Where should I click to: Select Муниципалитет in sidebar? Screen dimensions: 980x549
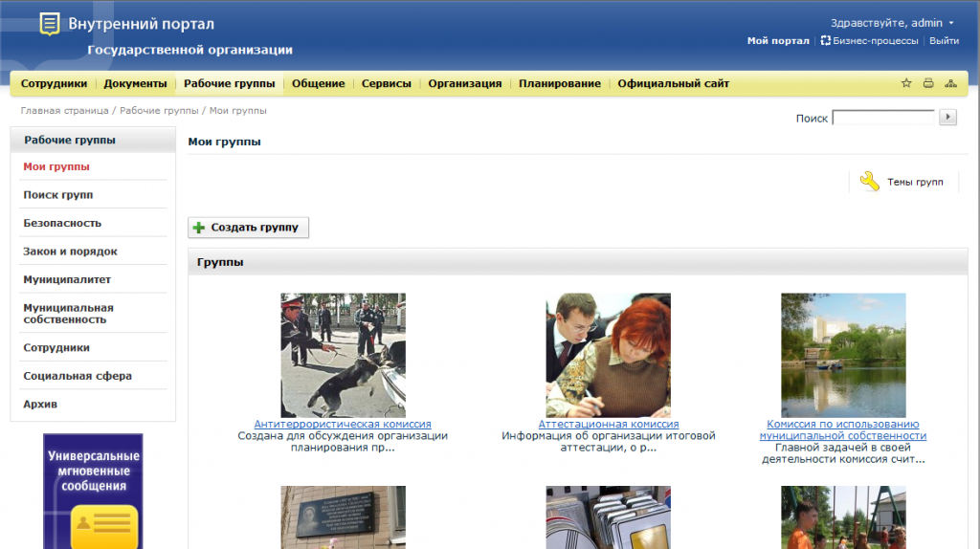(x=67, y=279)
